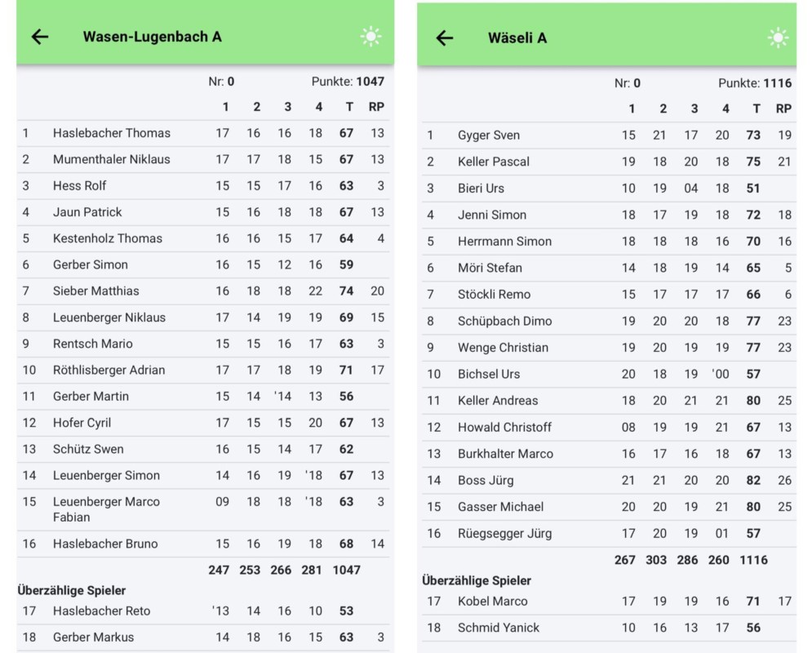Toggle brightness sun icon in Wasen-Lugenbach A header
Viewport: 812px width, 653px height.
371,37
